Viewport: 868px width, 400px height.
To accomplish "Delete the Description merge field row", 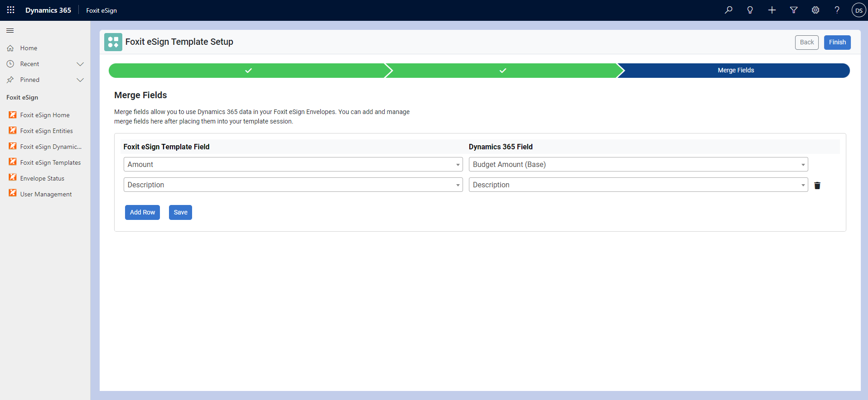I will [817, 186].
